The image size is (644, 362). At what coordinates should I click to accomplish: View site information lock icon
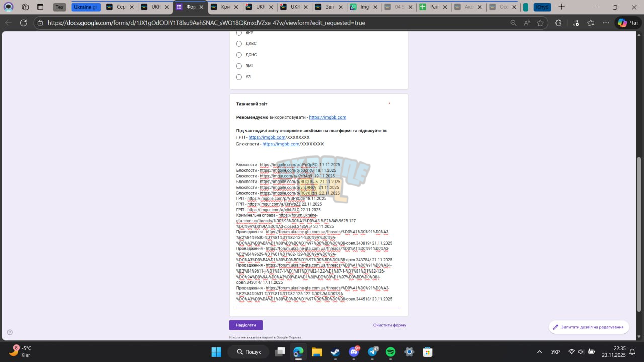click(40, 23)
